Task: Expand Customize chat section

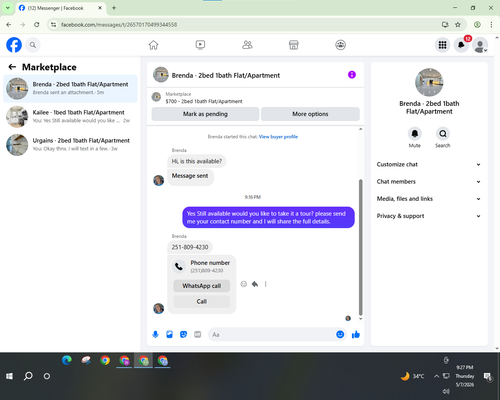Action: tap(429, 164)
